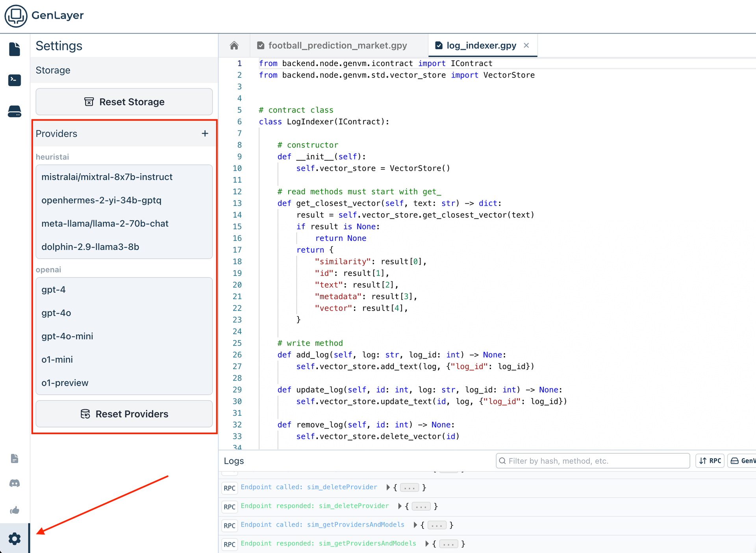Click the Reset Storage button
Viewport: 756px width, 553px height.
(x=124, y=102)
